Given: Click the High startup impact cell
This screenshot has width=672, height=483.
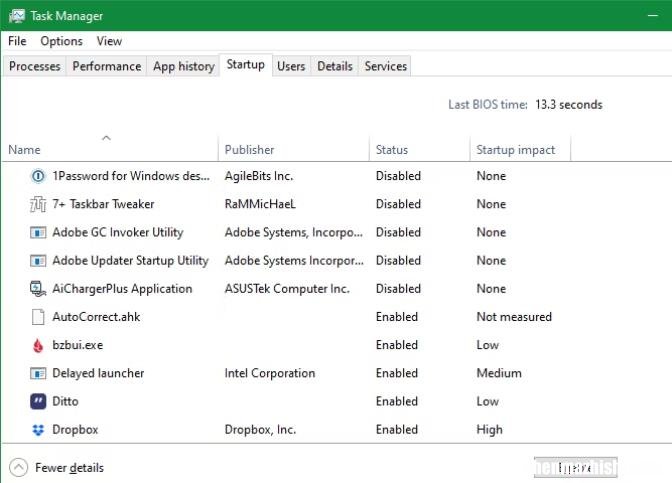Looking at the screenshot, I should pos(489,429).
